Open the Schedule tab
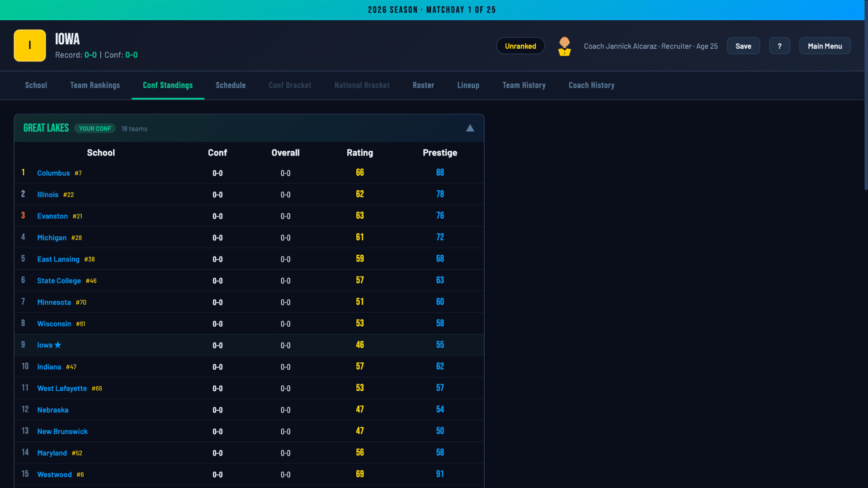This screenshot has width=868, height=488. pyautogui.click(x=231, y=85)
